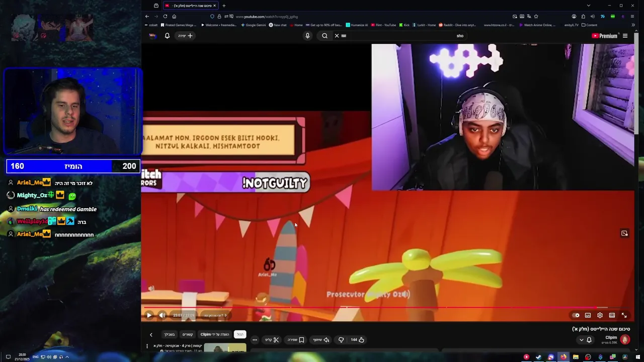Open the YouTube guide hamburger menu
The image size is (644, 362).
pyautogui.click(x=625, y=36)
